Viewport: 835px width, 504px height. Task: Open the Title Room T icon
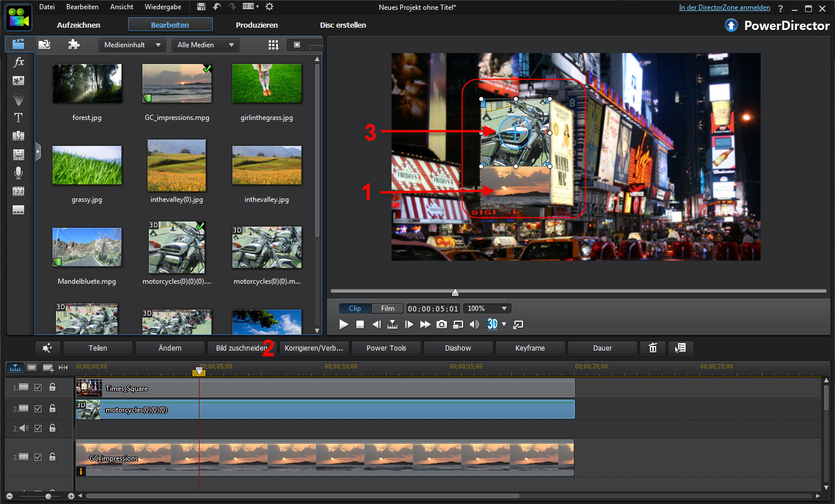coord(18,118)
